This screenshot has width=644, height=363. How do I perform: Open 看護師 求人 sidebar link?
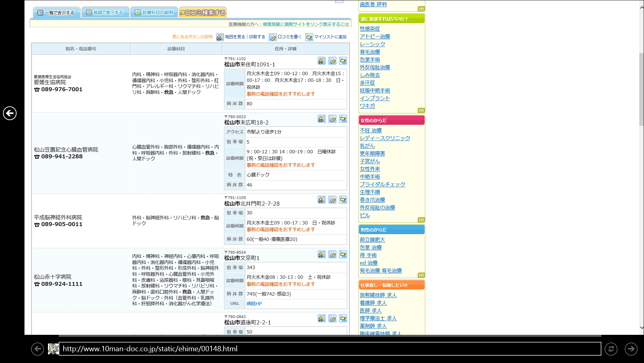pyautogui.click(x=373, y=303)
